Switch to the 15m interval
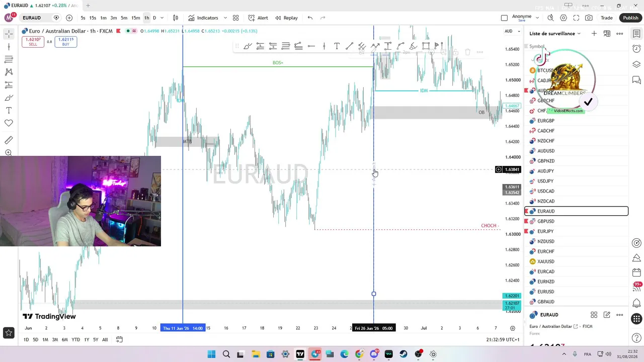 136,18
